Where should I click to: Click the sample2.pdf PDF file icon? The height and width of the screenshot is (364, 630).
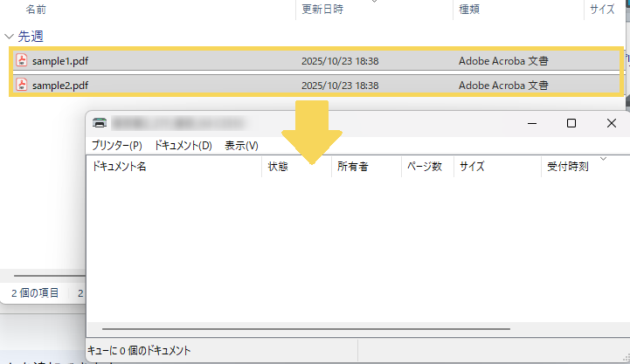22,86
